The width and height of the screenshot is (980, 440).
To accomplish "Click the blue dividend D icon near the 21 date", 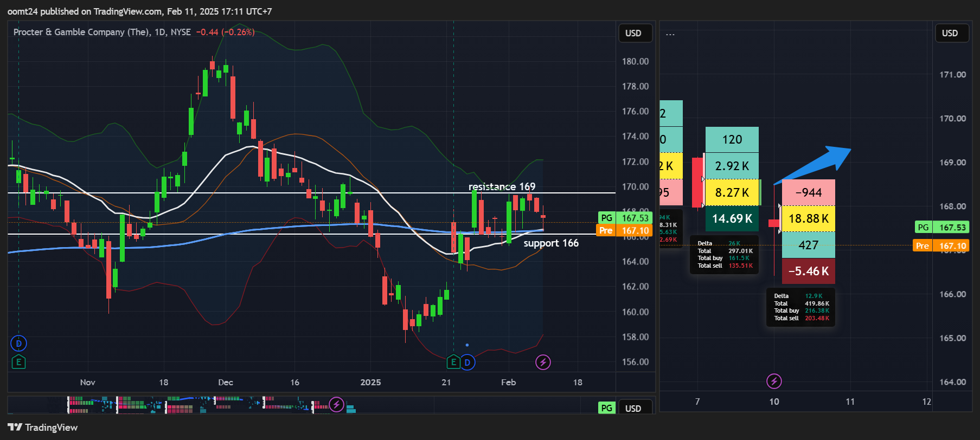I will tap(467, 362).
